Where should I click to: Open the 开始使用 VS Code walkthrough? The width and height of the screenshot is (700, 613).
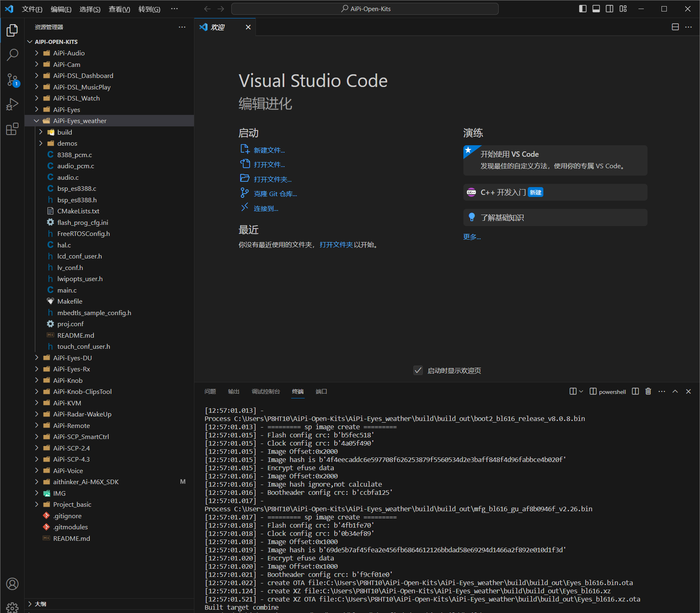(x=555, y=160)
